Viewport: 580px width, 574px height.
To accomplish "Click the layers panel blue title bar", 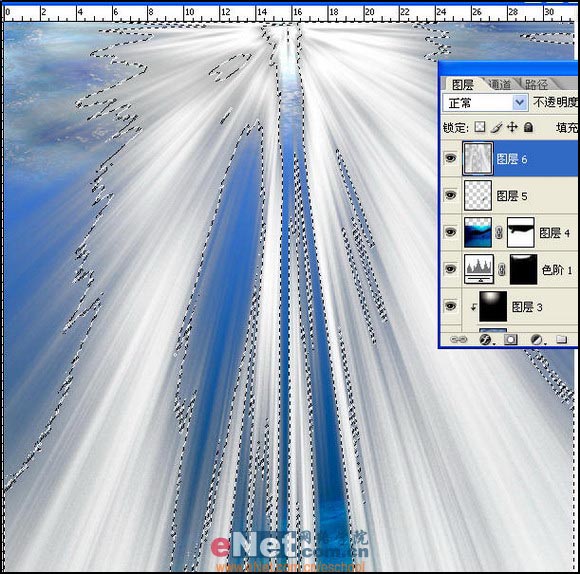I will point(508,68).
